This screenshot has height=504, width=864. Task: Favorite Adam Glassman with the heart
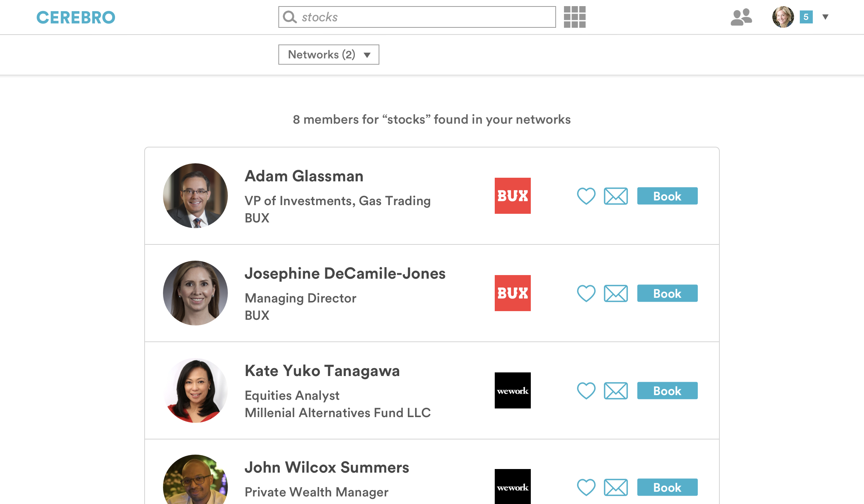586,196
